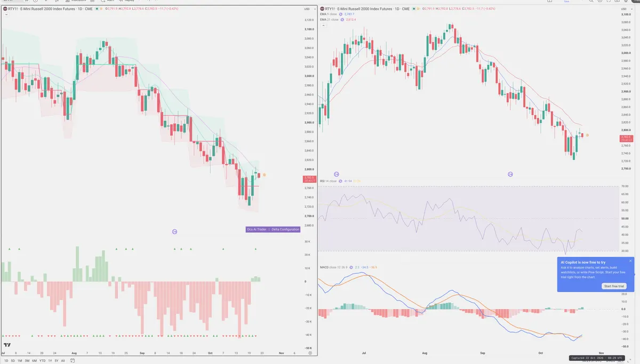Image resolution: width=640 pixels, height=364 pixels.
Task: Select the RSI 14 close legend
Action: [x=328, y=181]
